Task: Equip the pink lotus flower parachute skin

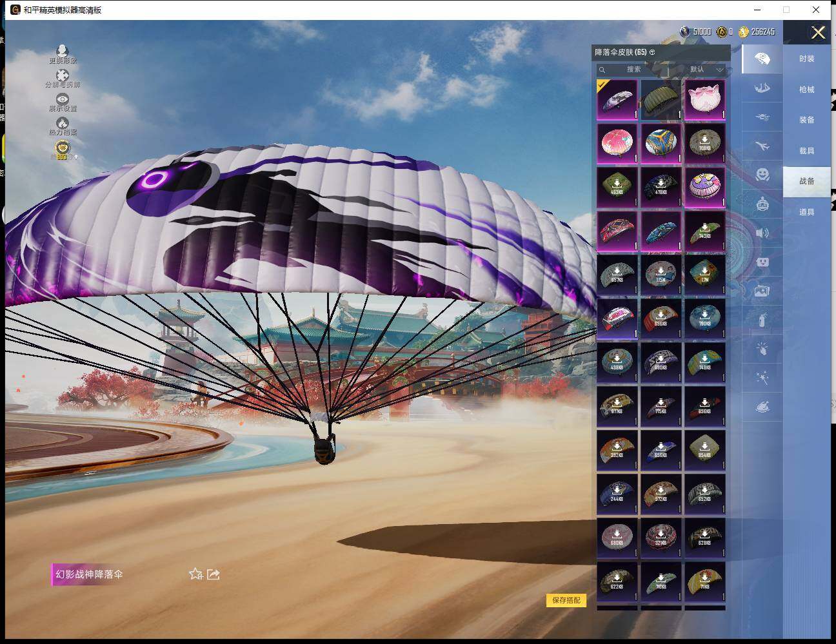Action: coord(704,100)
